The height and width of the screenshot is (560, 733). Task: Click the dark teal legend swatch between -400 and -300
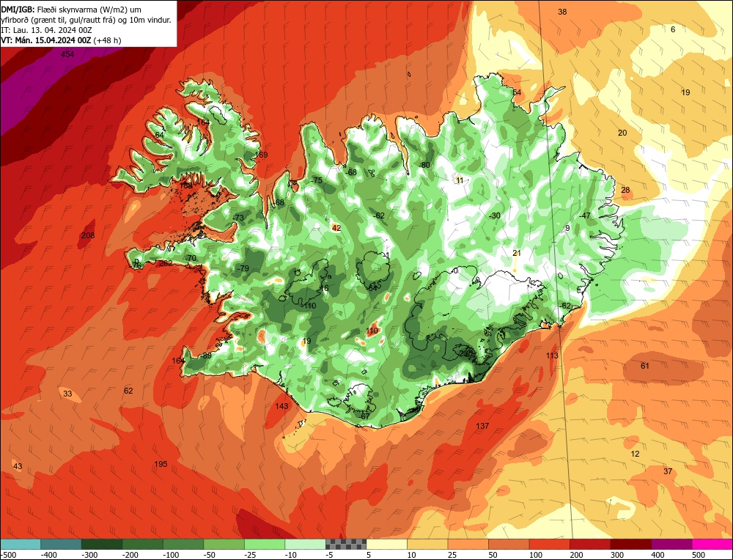click(x=61, y=544)
